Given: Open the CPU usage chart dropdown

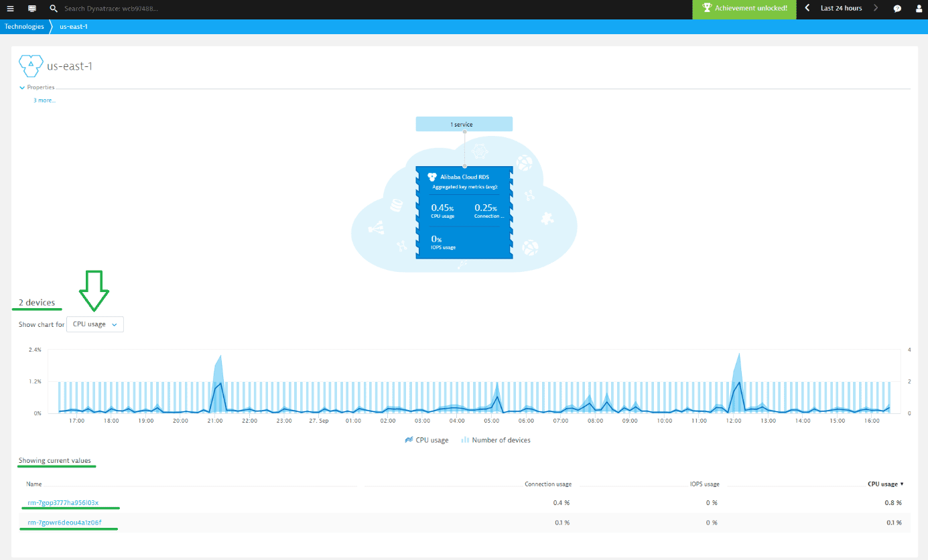Looking at the screenshot, I should point(95,324).
